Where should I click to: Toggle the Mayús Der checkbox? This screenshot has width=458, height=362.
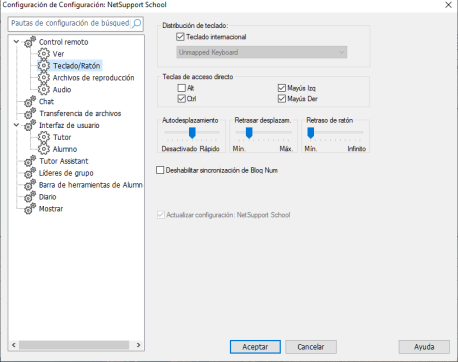(282, 99)
